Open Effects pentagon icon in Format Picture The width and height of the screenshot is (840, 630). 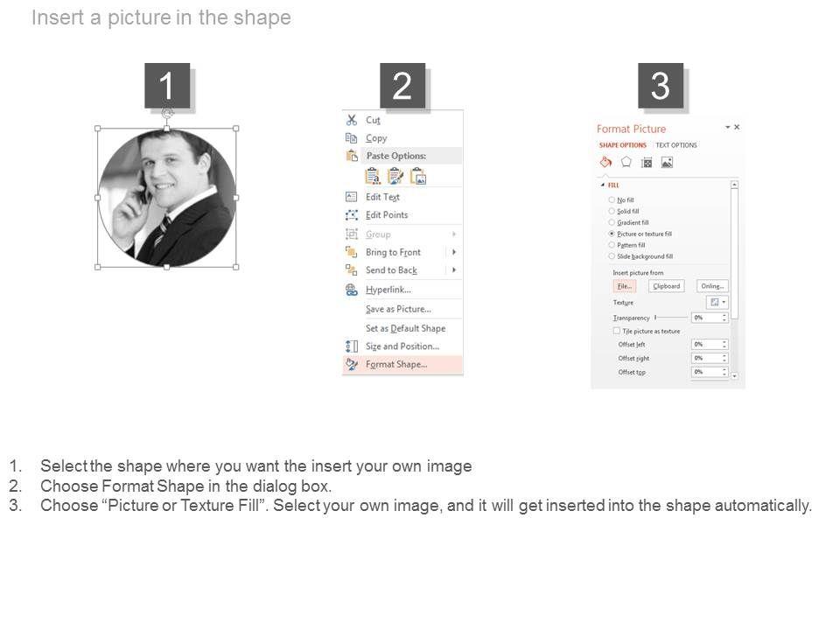click(x=626, y=162)
